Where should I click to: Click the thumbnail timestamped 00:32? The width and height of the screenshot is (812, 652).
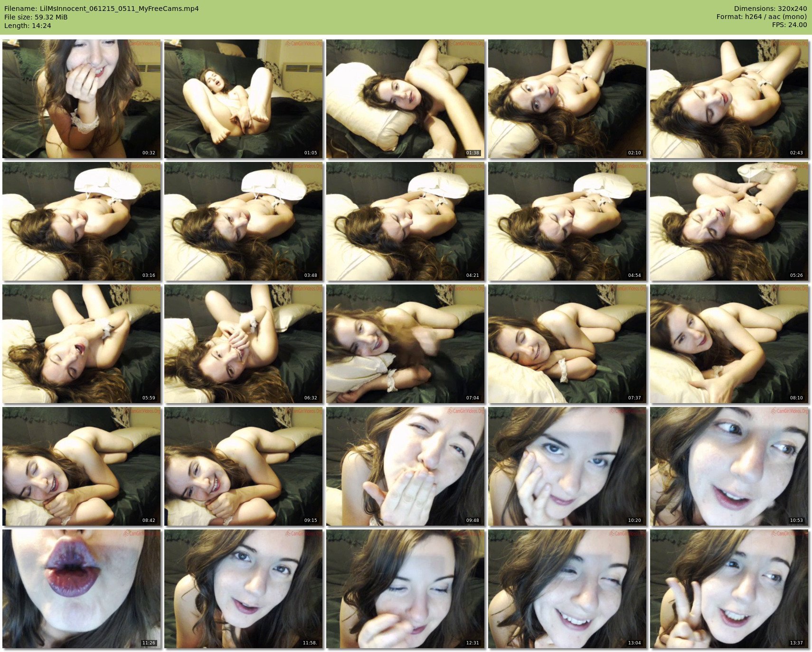81,99
